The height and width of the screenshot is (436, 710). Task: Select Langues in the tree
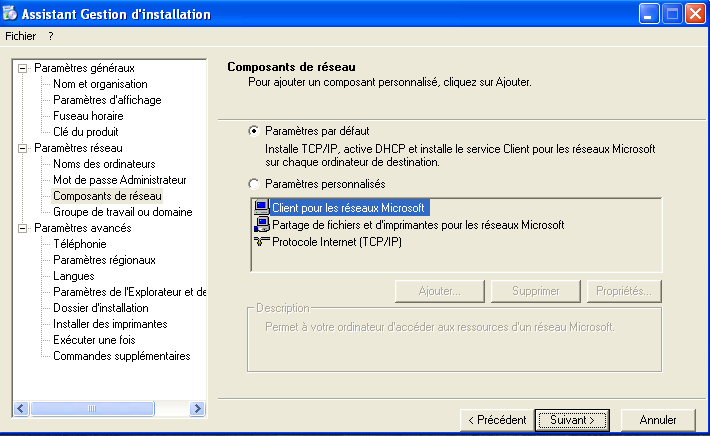coord(74,276)
